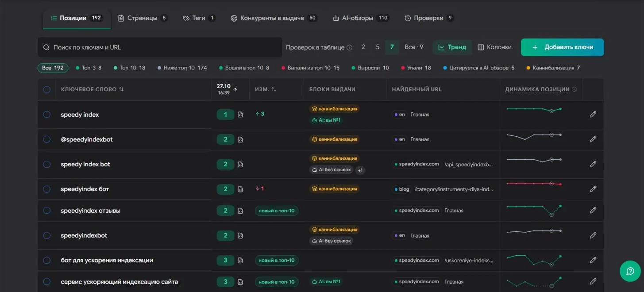644x292 pixels.
Task: Open SERP snapshot icon for speedyindex отзывы
Action: pos(240,211)
